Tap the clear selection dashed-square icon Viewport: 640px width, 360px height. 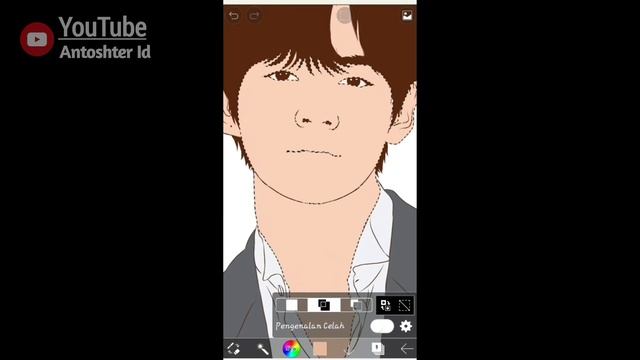[404, 305]
